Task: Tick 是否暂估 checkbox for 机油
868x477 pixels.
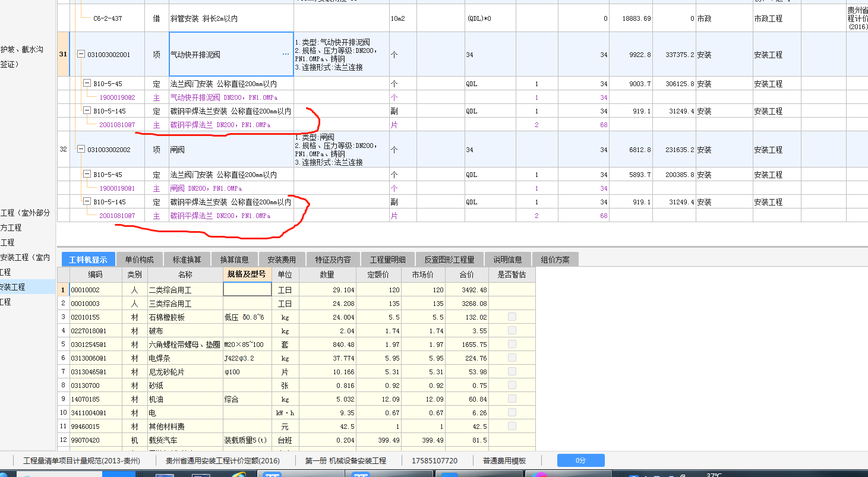Action: (x=512, y=399)
